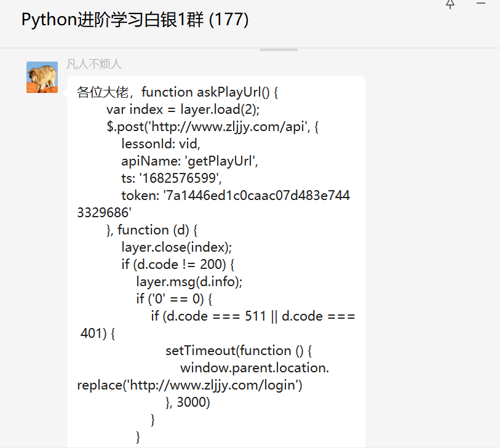This screenshot has width=500, height=448.
Task: Click the setTimeout(function () line
Action: [240, 351]
